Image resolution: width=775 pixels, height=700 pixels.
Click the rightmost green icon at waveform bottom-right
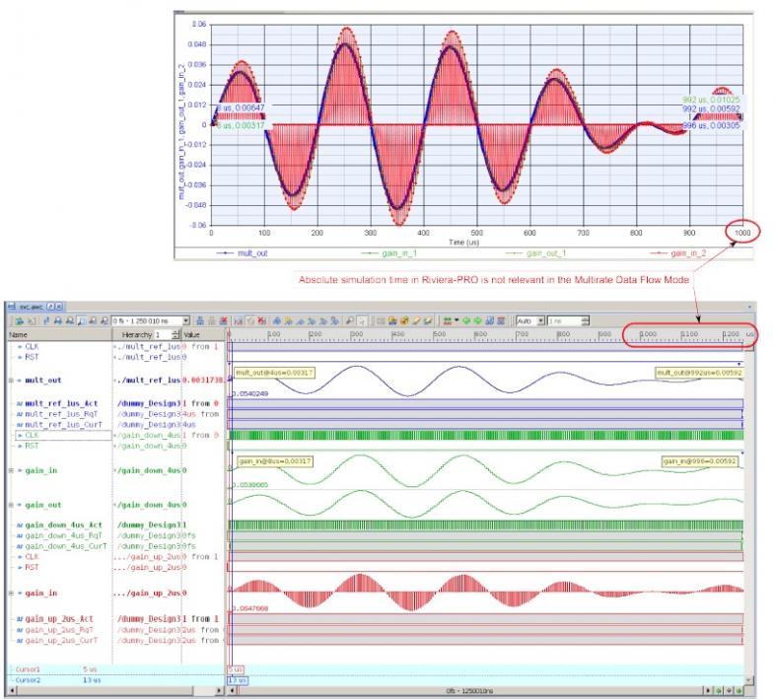pos(740,690)
